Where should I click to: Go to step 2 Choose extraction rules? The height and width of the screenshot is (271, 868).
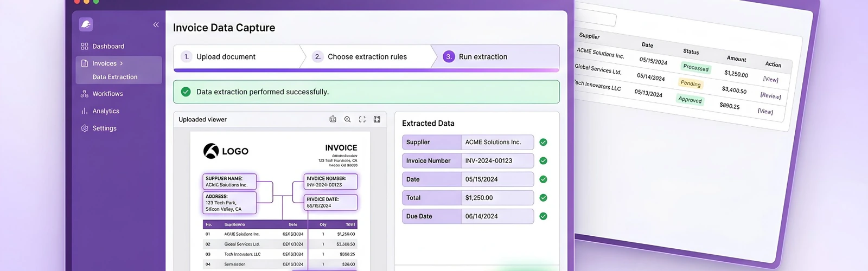368,56
